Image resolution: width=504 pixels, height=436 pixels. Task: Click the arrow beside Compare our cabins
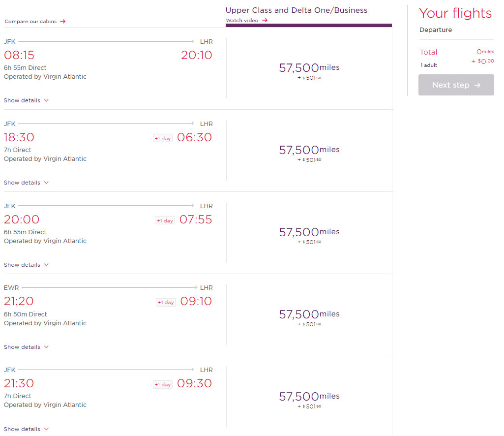[x=62, y=21]
